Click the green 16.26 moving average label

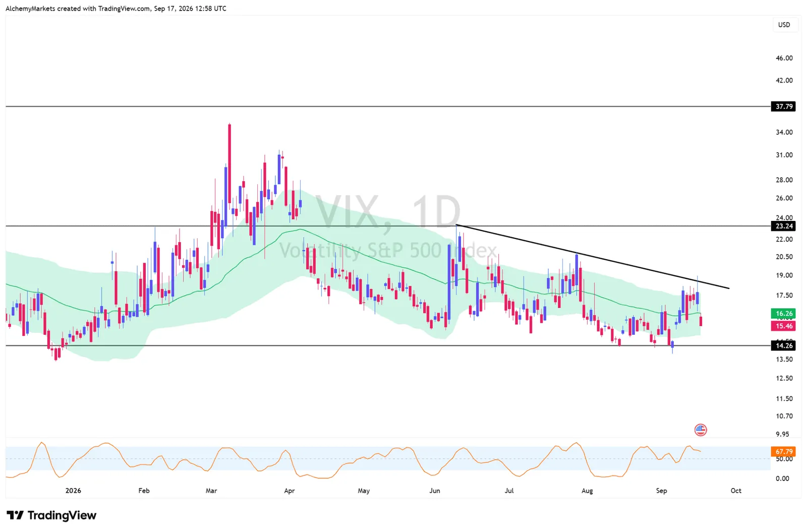[784, 314]
